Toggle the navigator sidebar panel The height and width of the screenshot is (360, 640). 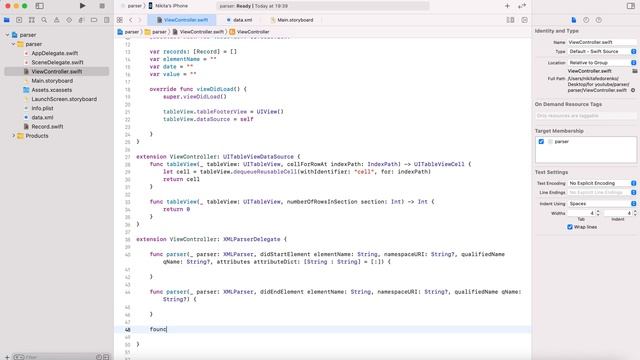(40, 6)
